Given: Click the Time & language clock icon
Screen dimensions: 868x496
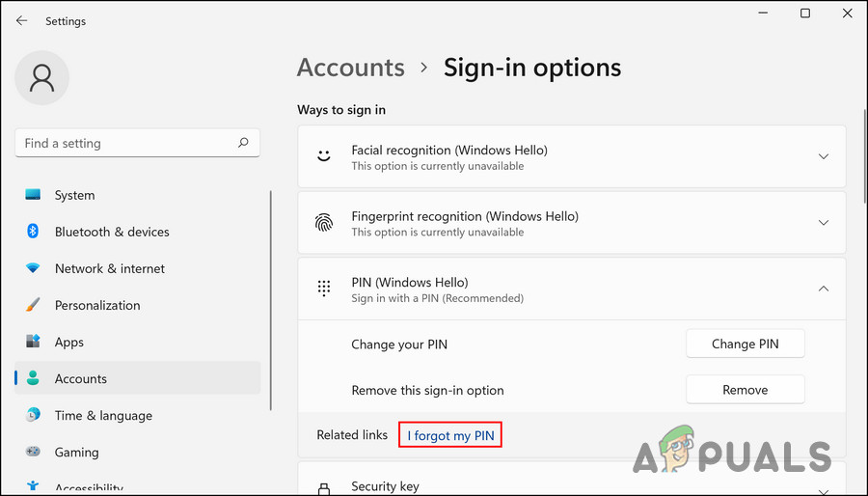Looking at the screenshot, I should click(33, 415).
